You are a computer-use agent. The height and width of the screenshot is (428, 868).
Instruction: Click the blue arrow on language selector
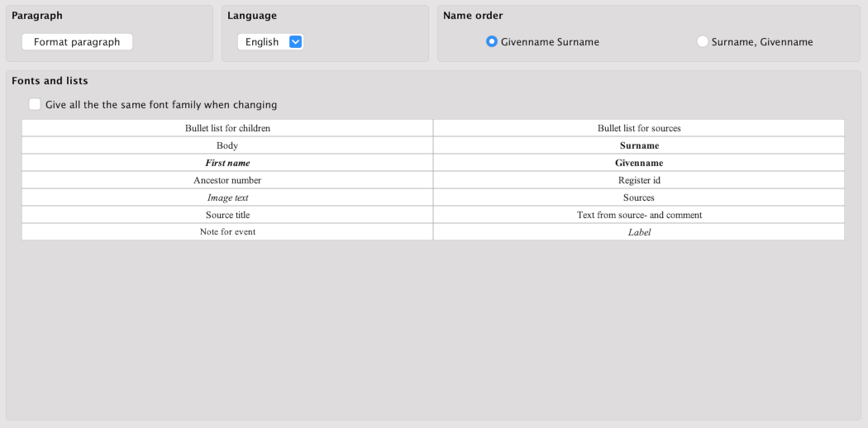[x=295, y=42]
